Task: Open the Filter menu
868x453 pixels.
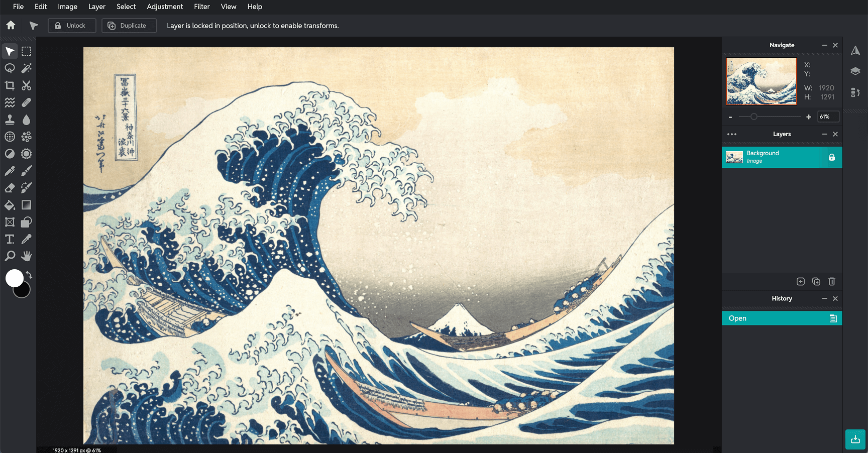Action: [x=202, y=7]
